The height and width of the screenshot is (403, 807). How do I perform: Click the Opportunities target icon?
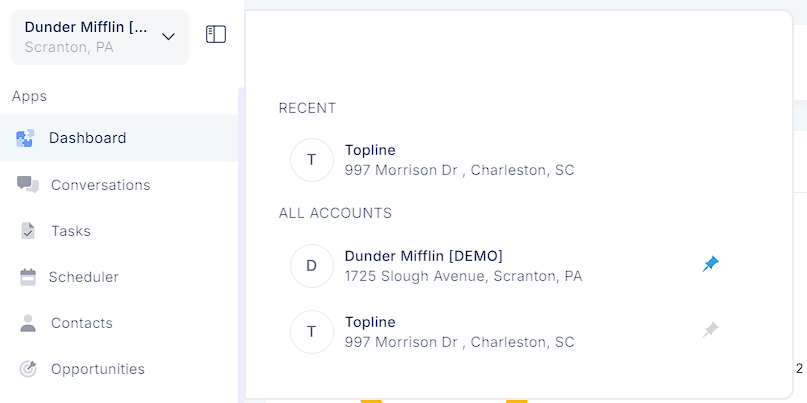tap(28, 369)
